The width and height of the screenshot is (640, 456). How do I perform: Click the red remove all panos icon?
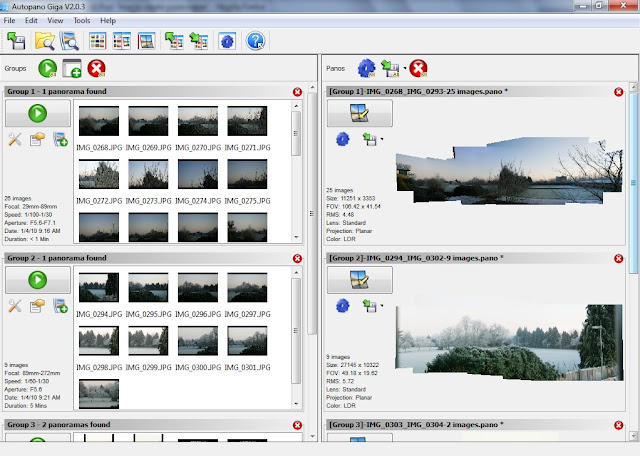click(419, 69)
